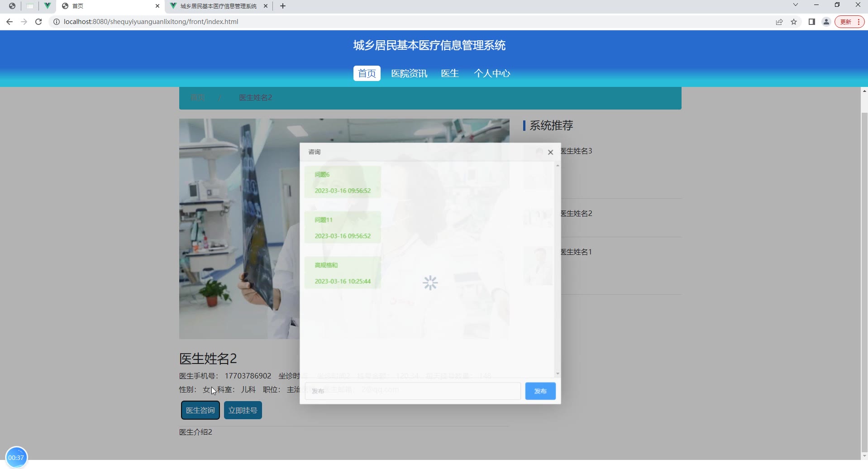The height and width of the screenshot is (469, 868).
Task: Click the browser back arrow
Action: (10, 22)
